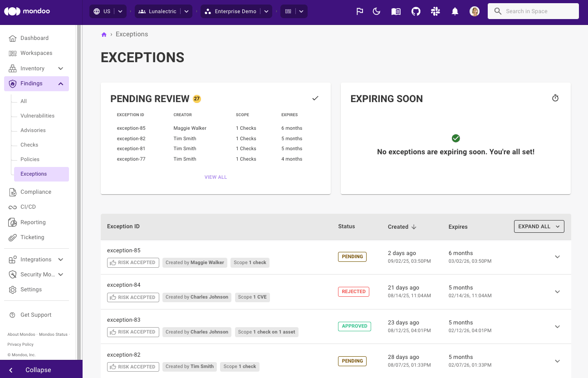Screen dimensions: 588x378
Task: Click the thumbs-up Risk Accepted chip for exception-85
Action: (x=133, y=262)
